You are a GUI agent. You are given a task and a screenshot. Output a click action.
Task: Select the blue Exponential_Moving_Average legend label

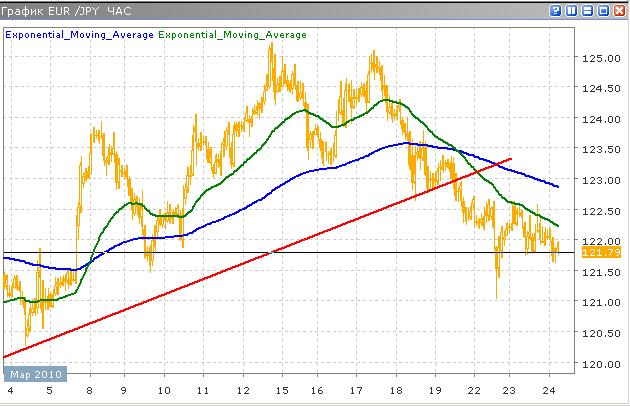(80, 34)
